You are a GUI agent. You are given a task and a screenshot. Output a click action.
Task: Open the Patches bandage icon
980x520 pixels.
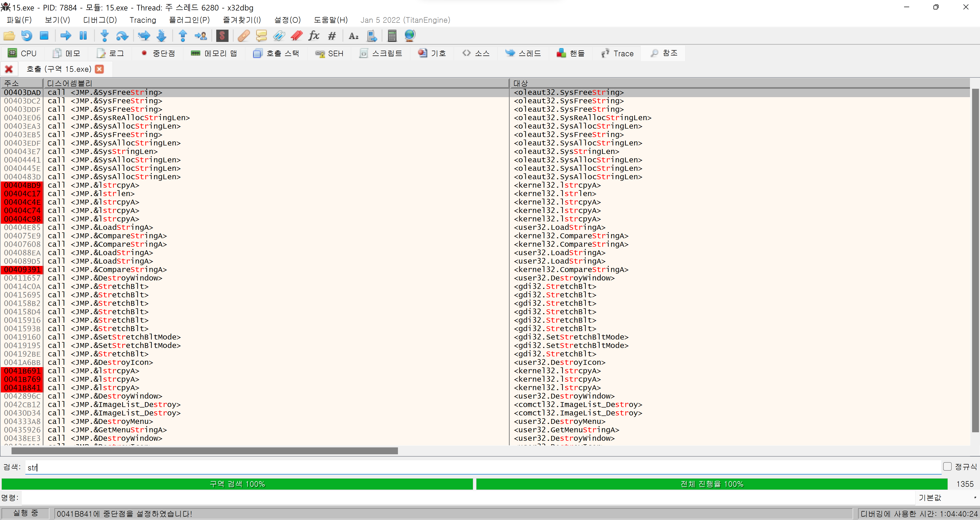tap(244, 36)
